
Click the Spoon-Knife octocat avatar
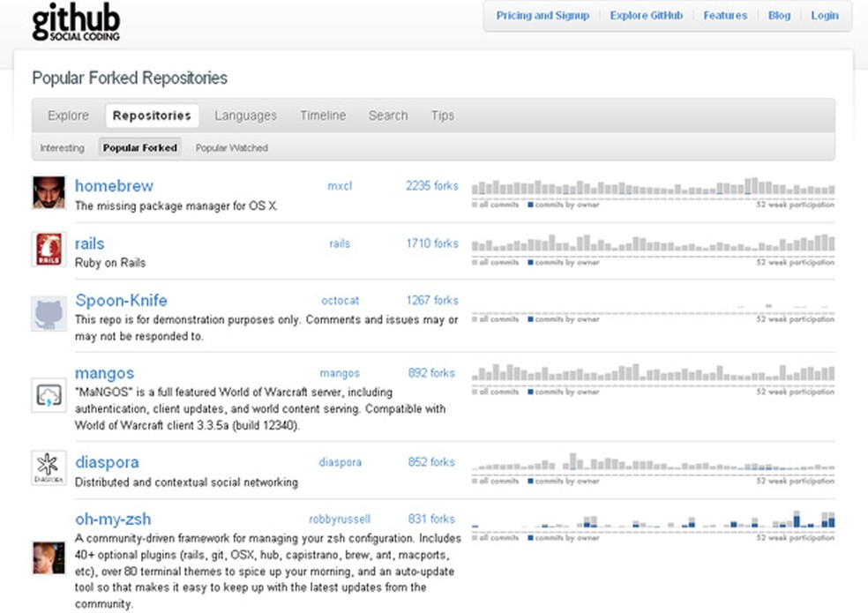[49, 314]
